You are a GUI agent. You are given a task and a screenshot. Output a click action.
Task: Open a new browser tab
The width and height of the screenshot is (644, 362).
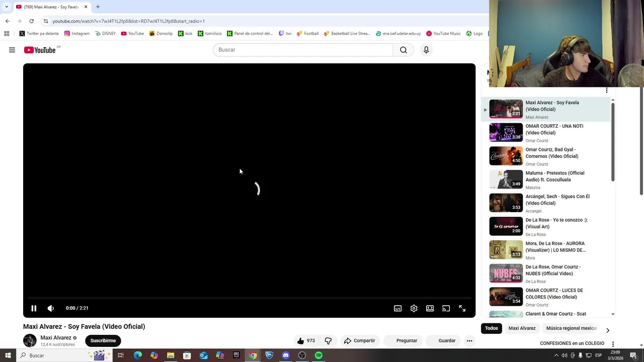(98, 7)
